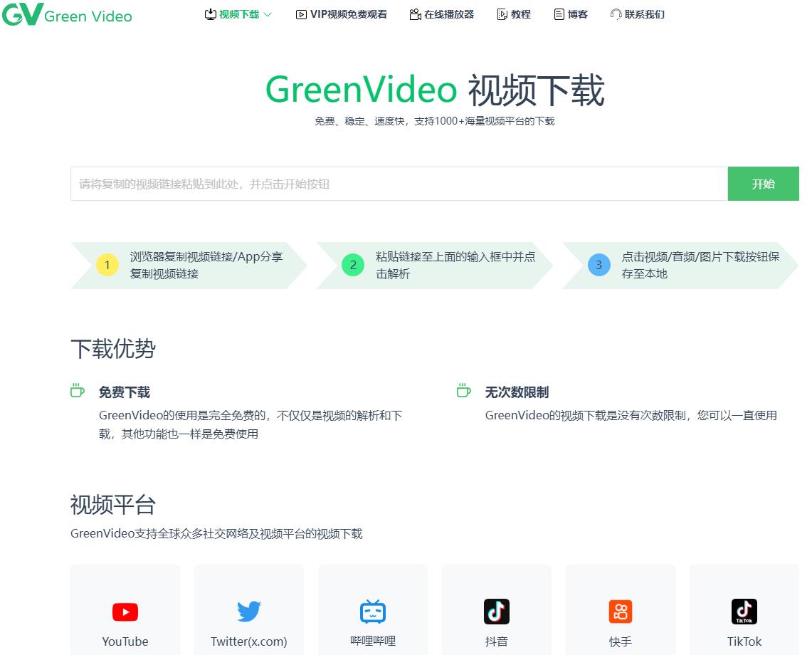This screenshot has width=812, height=655.
Task: Click the 快手 platform icon
Action: click(620, 611)
